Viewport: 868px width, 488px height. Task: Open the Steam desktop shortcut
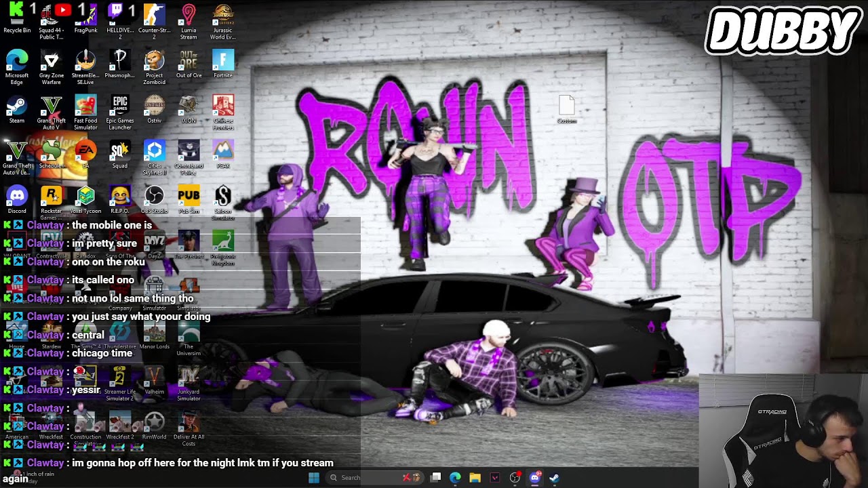click(x=17, y=110)
